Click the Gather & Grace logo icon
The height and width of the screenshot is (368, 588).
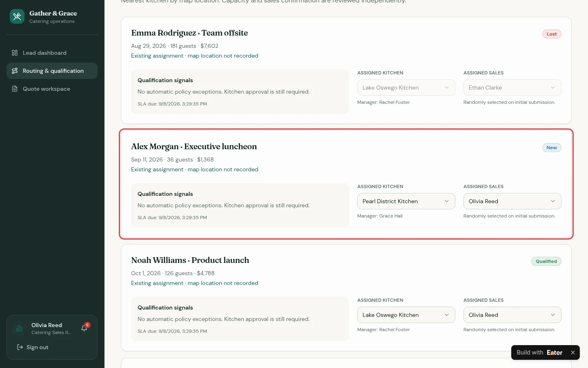tap(17, 16)
